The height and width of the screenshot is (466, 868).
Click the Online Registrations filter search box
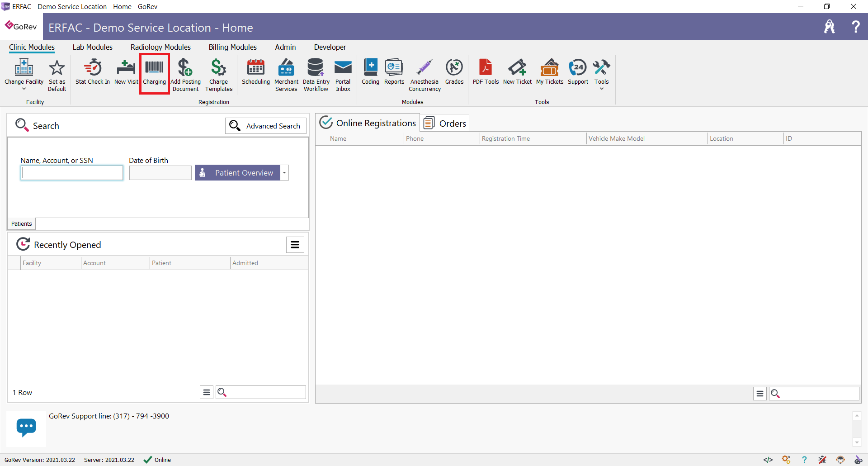click(x=814, y=394)
